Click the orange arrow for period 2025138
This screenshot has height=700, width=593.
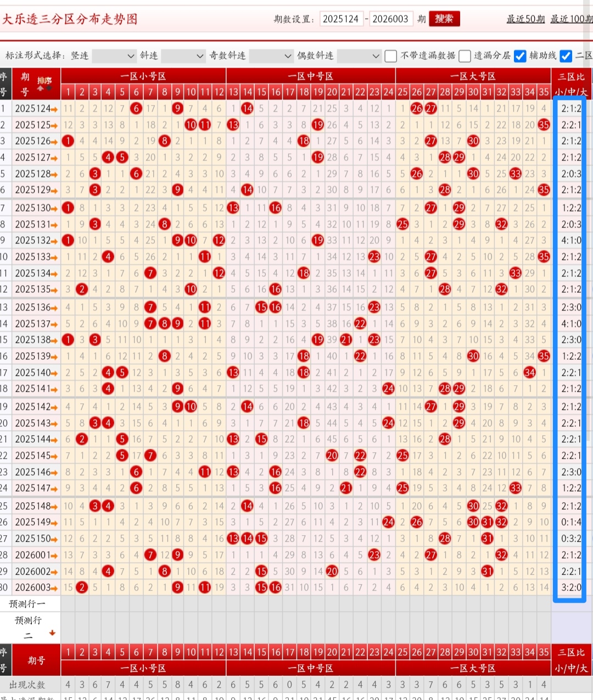[x=54, y=340]
